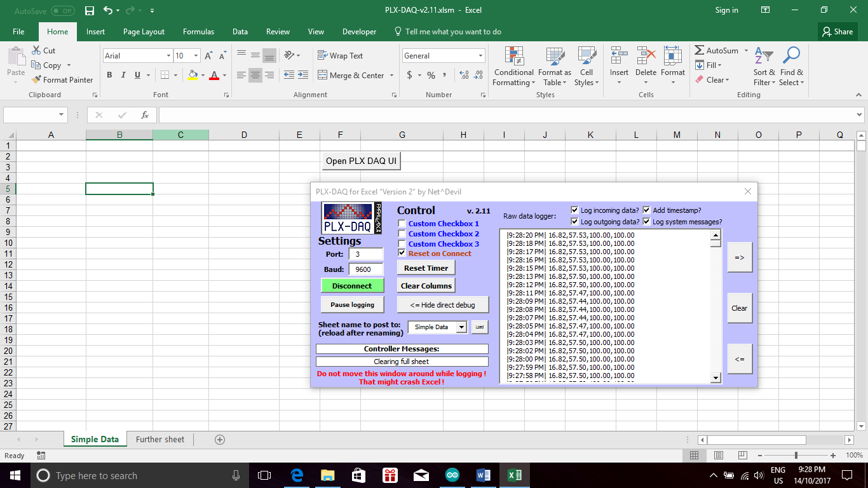The width and height of the screenshot is (868, 488).
Task: Open Fill color dropdown arrow
Action: (202, 75)
